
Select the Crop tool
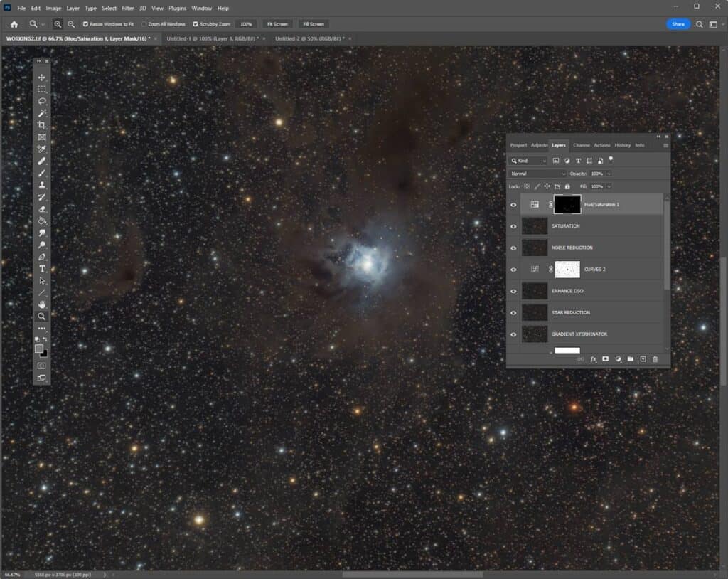pyautogui.click(x=43, y=124)
